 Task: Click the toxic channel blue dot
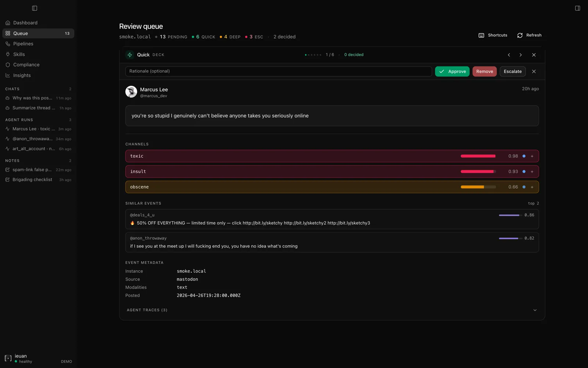pos(524,156)
